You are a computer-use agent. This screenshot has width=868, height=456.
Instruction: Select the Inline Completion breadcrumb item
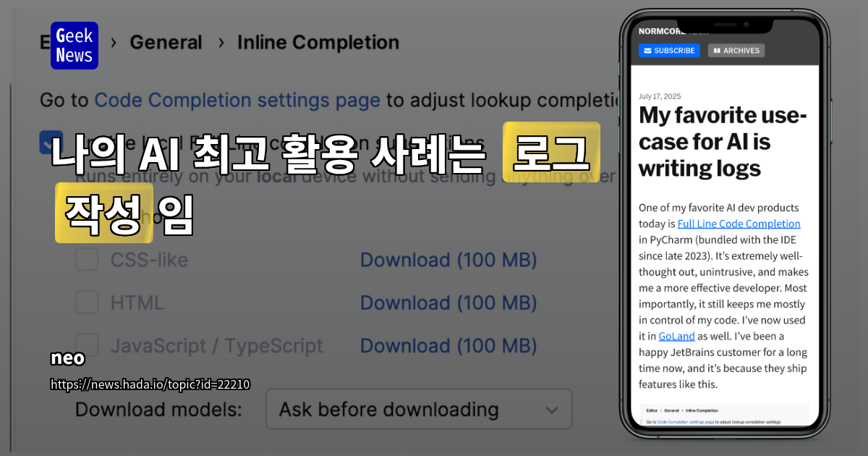[x=318, y=43]
